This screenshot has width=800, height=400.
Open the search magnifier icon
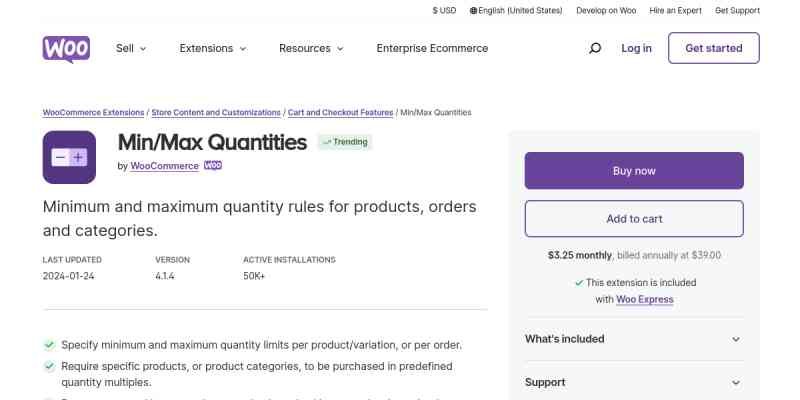tap(595, 48)
